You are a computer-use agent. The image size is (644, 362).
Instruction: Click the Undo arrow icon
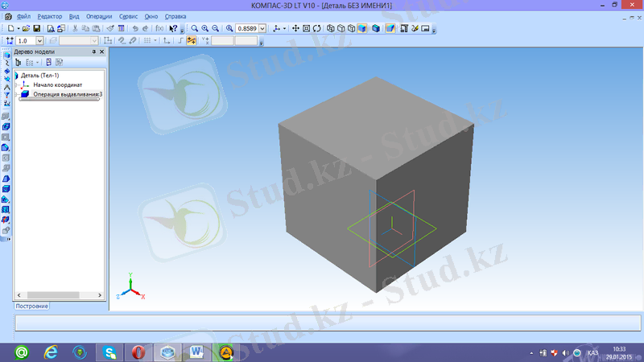pyautogui.click(x=134, y=28)
